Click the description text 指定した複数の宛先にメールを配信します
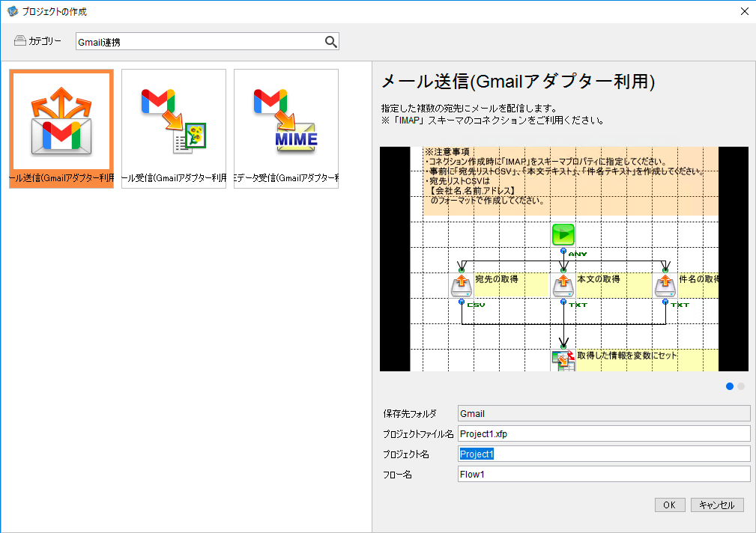This screenshot has width=756, height=533. point(469,109)
